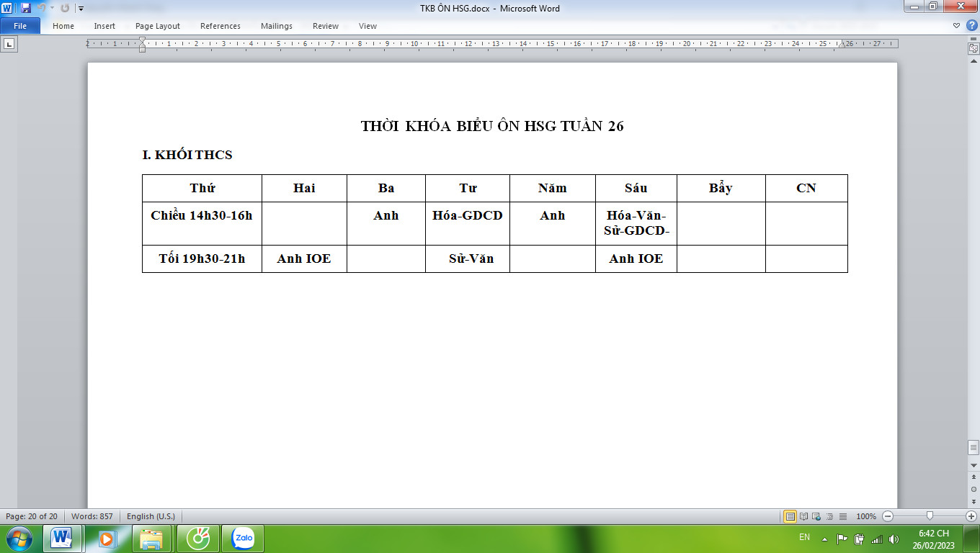Click the tab stop selector by the ruler

(9, 44)
